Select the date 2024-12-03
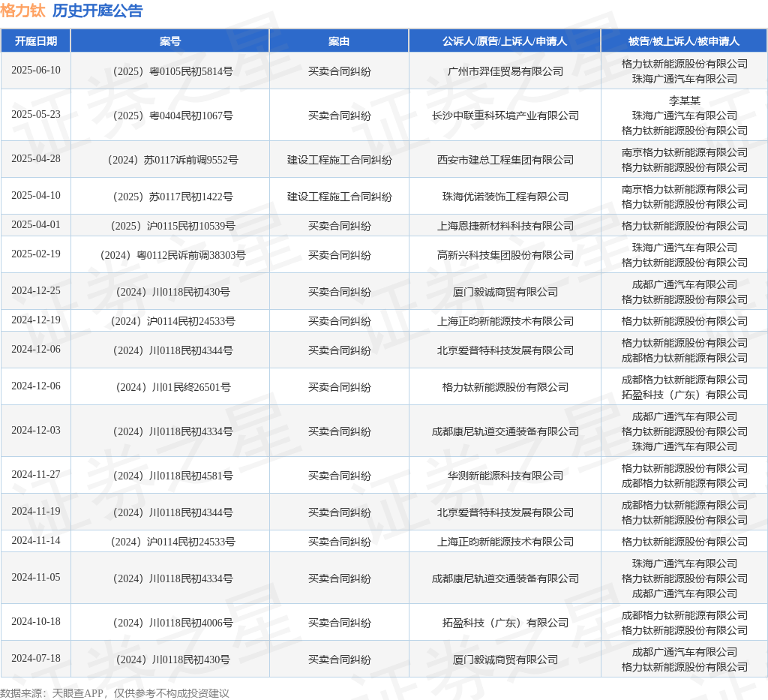This screenshot has height=700, width=768. [36, 431]
